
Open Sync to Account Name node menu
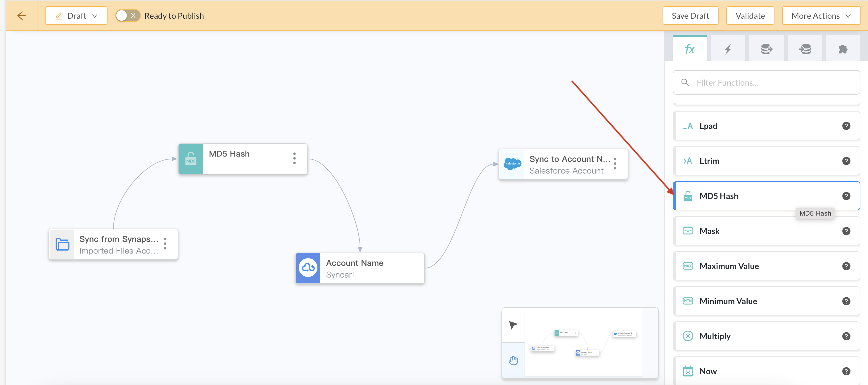pos(615,164)
